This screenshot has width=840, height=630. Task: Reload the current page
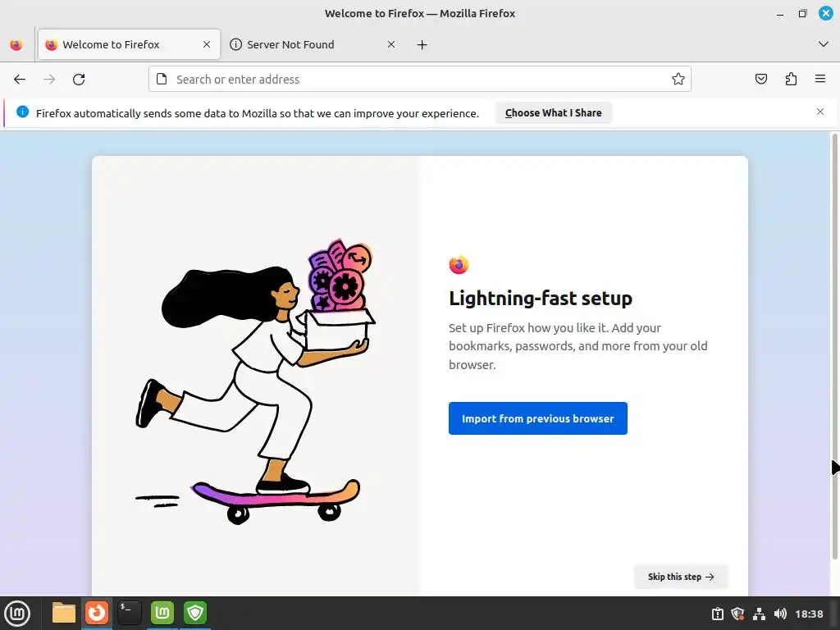(x=79, y=80)
